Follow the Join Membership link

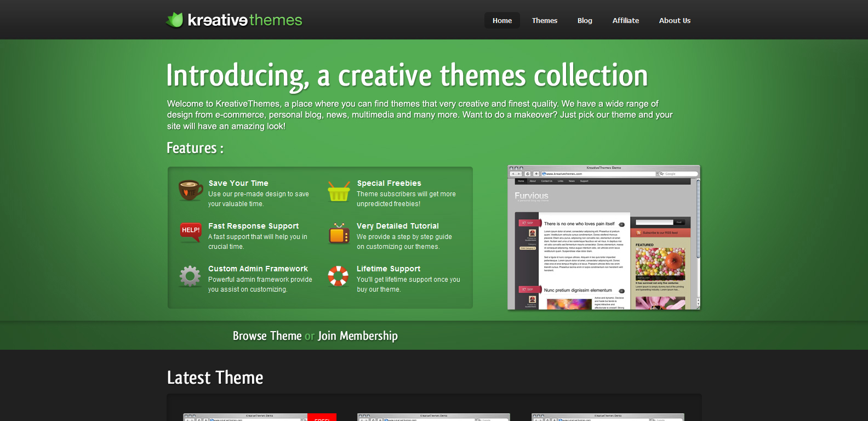(358, 335)
